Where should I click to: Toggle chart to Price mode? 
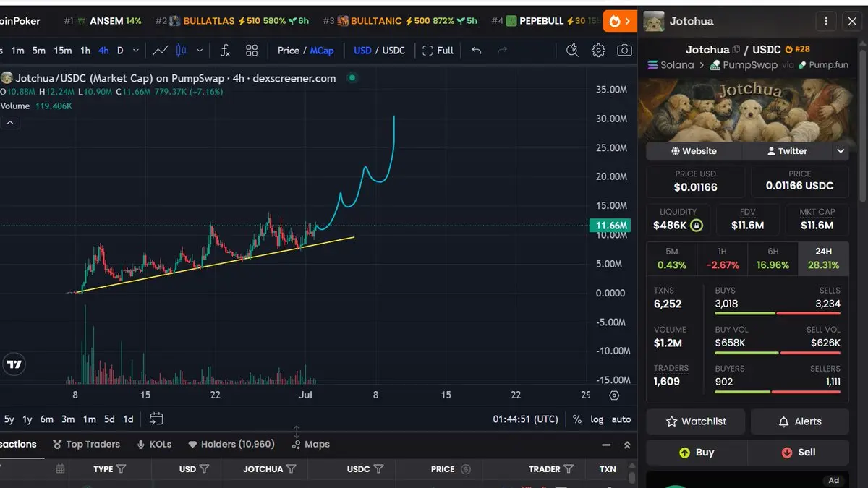point(288,51)
